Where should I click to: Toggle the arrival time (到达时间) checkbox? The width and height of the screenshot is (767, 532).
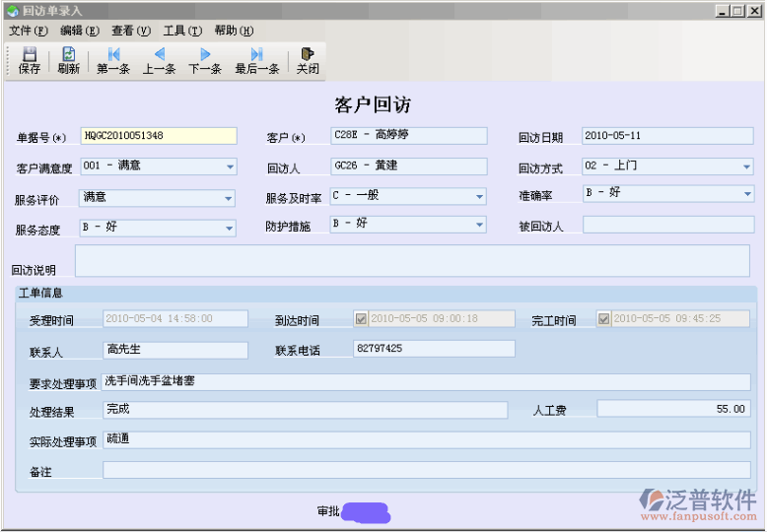point(361,319)
